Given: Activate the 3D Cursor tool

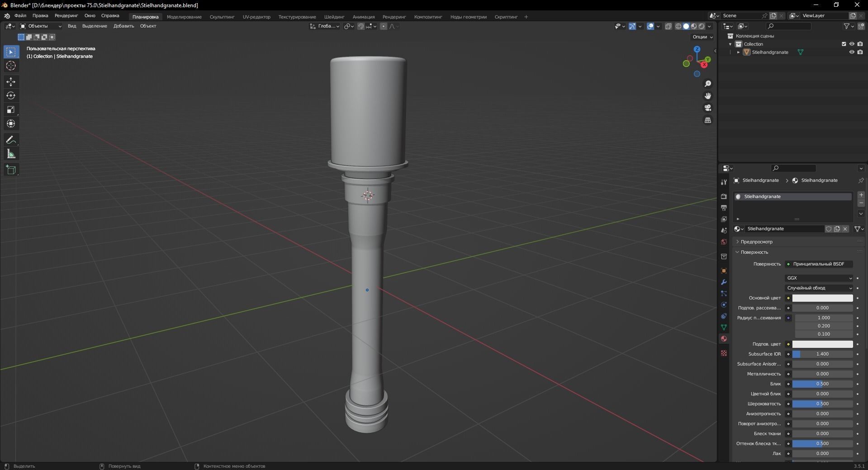Looking at the screenshot, I should click(11, 66).
